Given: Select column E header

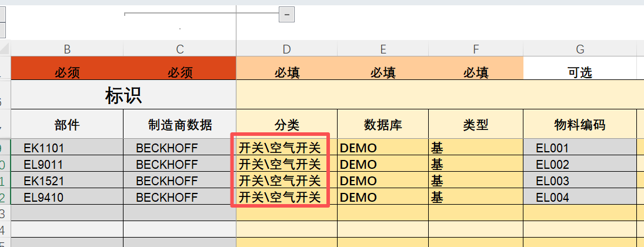Looking at the screenshot, I should (382, 48).
